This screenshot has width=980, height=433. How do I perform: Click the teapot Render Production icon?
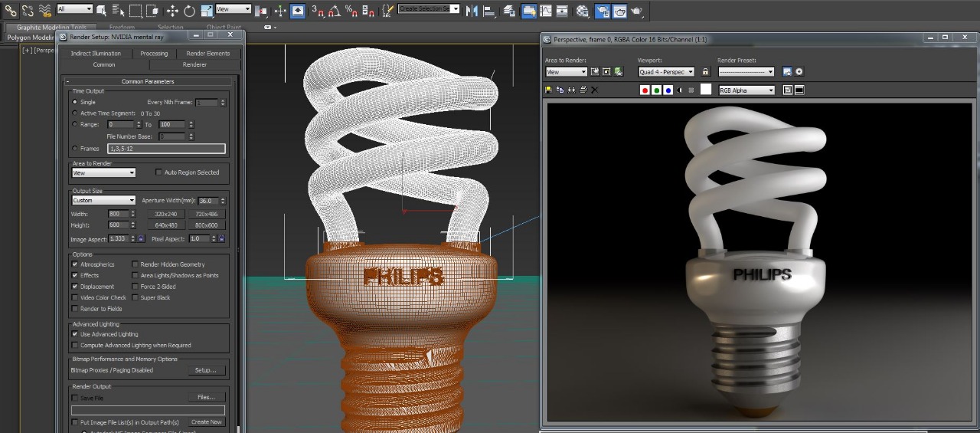(x=637, y=11)
